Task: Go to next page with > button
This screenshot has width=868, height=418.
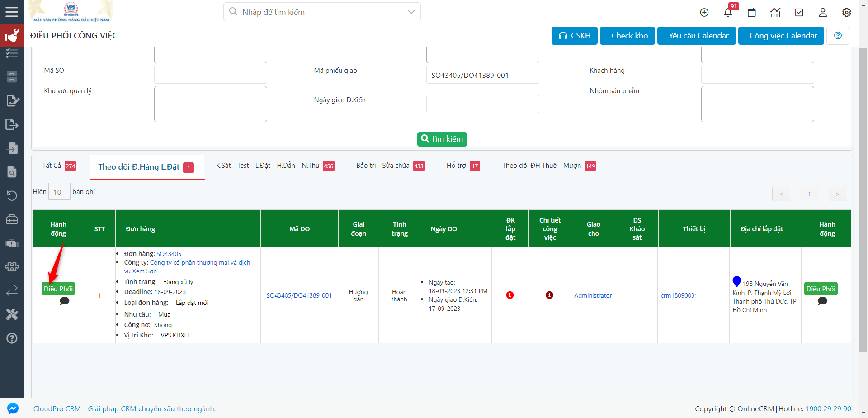Action: click(837, 194)
